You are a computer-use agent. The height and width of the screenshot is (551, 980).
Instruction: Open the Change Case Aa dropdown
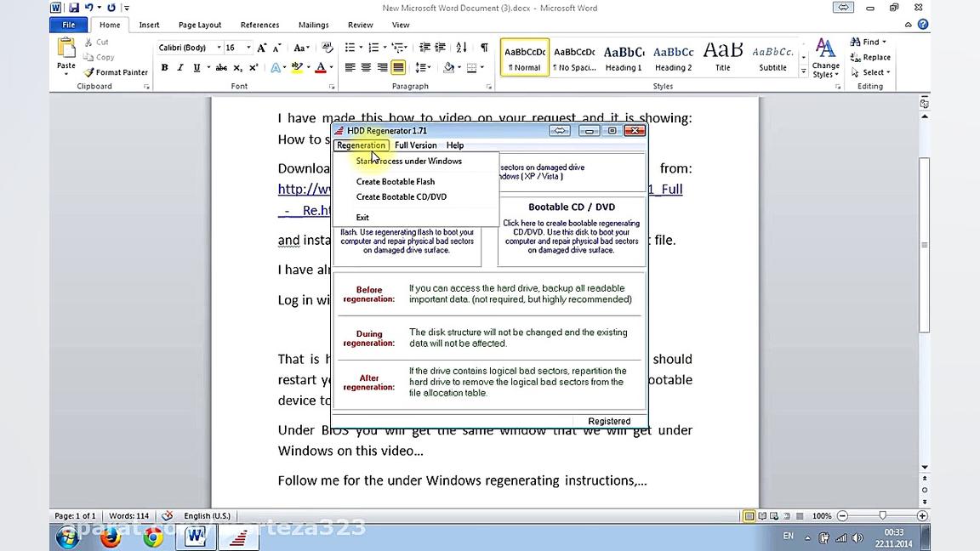tap(301, 48)
